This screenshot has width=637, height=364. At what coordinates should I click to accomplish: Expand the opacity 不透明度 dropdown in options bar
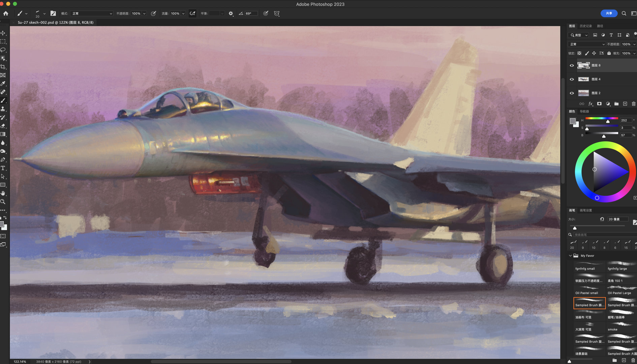coord(144,14)
